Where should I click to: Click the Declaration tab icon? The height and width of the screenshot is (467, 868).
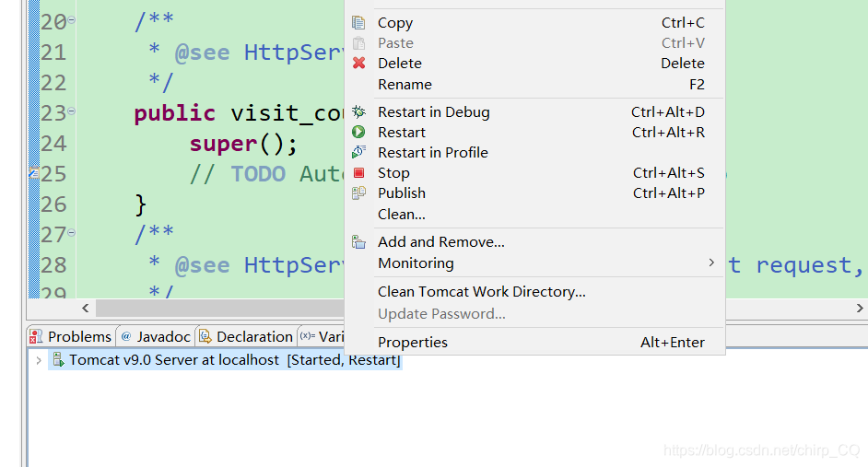point(205,336)
